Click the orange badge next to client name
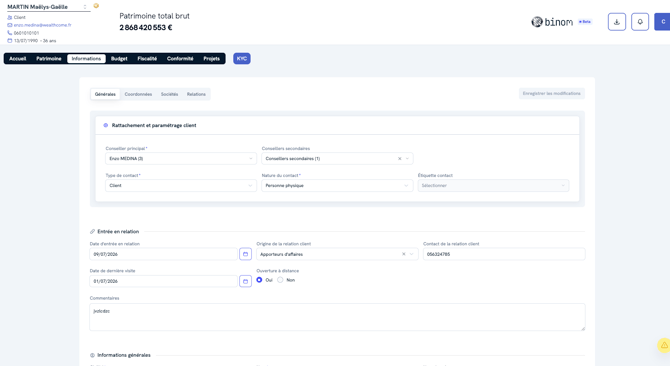The image size is (670, 366). coord(96,6)
